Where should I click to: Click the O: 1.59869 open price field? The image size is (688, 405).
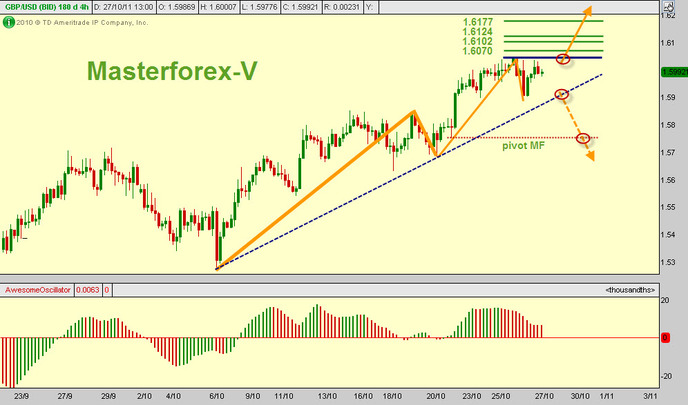click(176, 7)
